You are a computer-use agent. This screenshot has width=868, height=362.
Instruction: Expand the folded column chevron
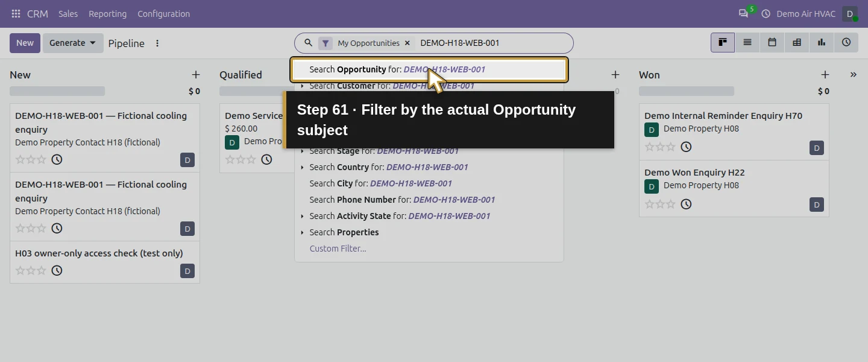853,75
